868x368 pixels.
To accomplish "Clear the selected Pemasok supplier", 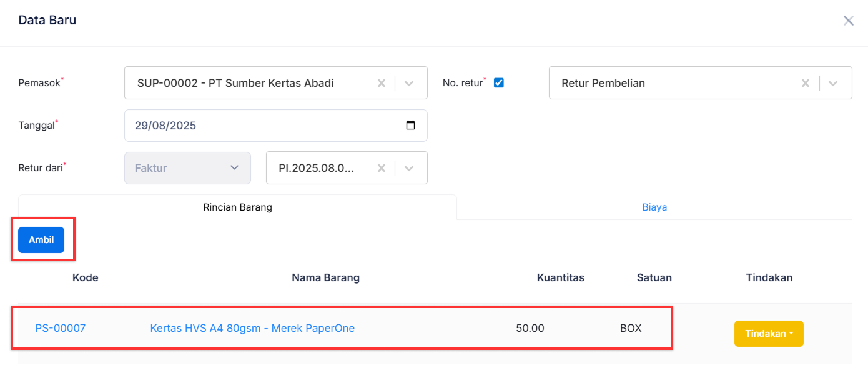I will click(381, 82).
